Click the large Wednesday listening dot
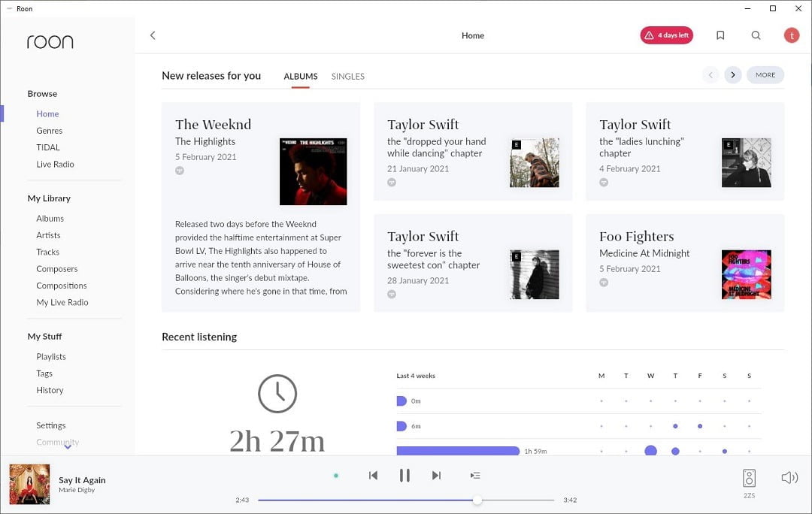812x514 pixels. click(x=650, y=451)
